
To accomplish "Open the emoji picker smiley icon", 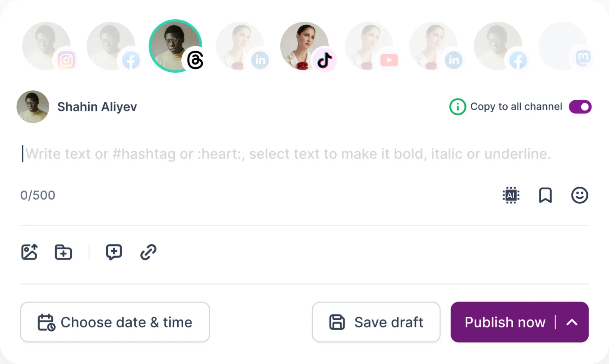I will click(x=580, y=195).
